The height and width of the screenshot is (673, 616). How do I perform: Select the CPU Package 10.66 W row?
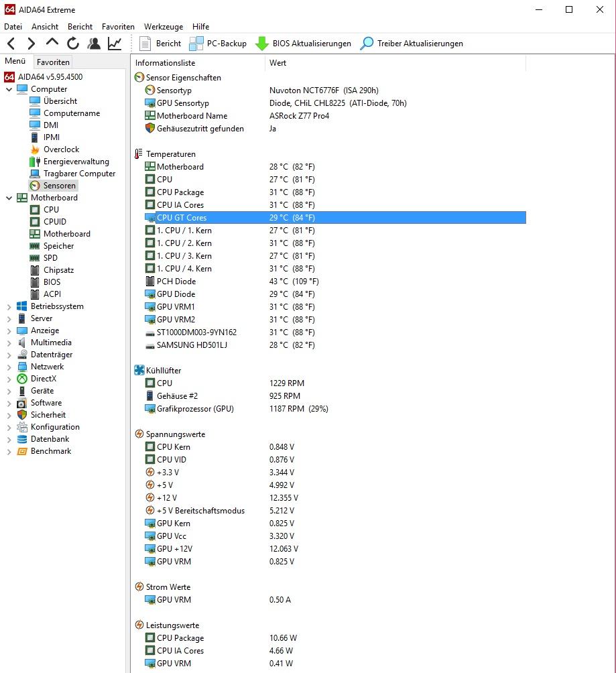pyautogui.click(x=335, y=638)
